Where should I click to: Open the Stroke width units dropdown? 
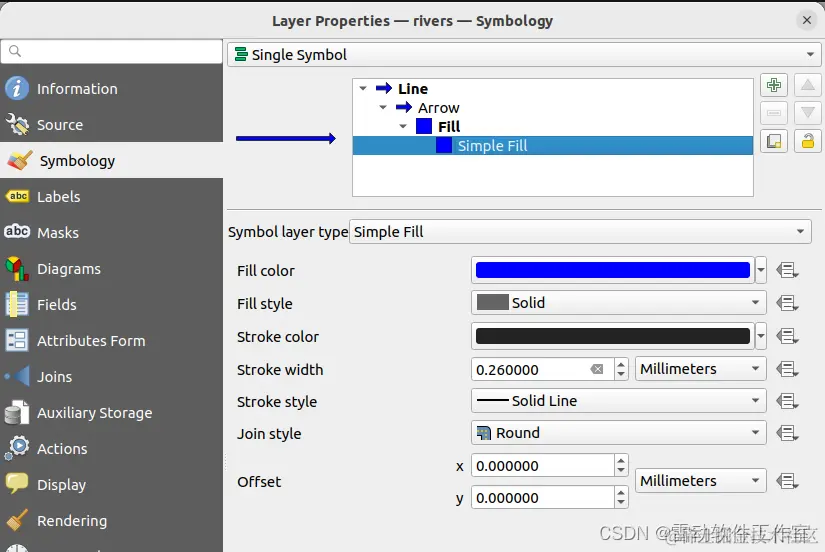700,369
